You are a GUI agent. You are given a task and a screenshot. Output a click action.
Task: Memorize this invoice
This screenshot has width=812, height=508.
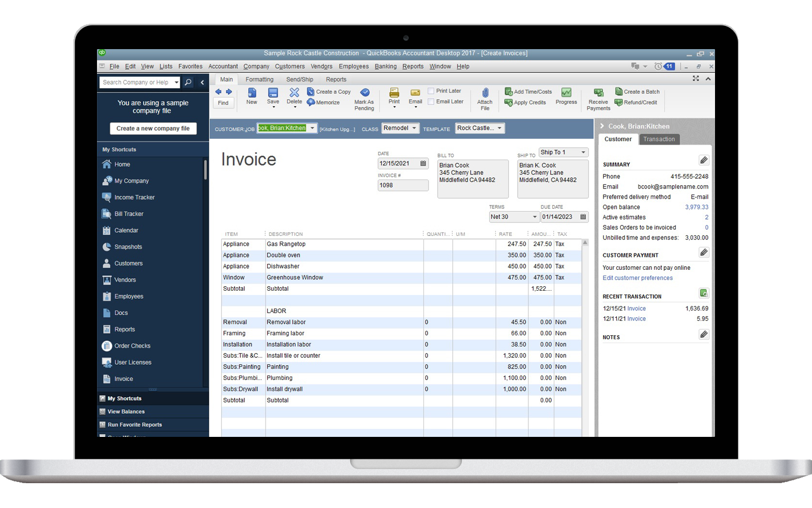tap(323, 102)
